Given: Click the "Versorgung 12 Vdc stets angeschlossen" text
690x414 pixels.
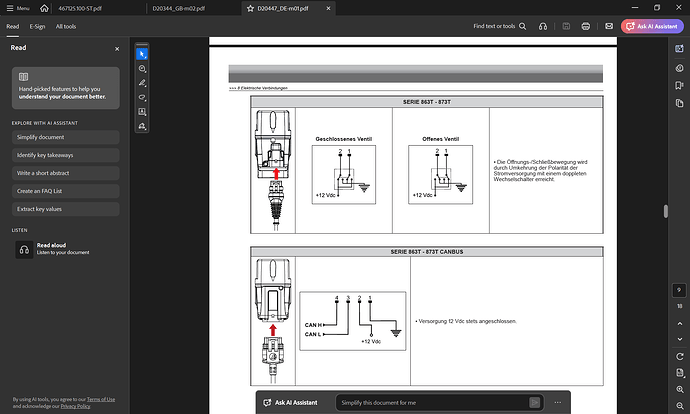Looking at the screenshot, I should tap(467, 322).
